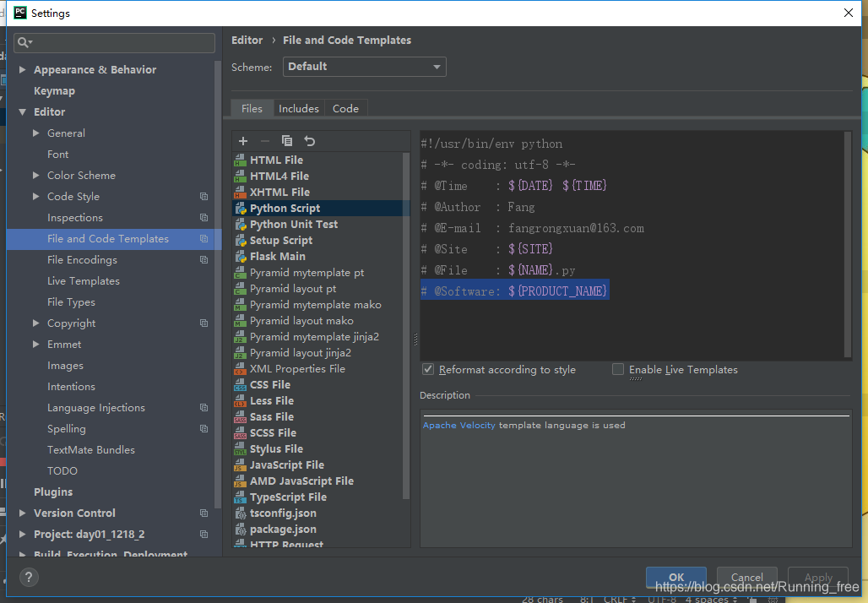
Task: Click project-level icon next to Copyright
Action: coord(203,323)
